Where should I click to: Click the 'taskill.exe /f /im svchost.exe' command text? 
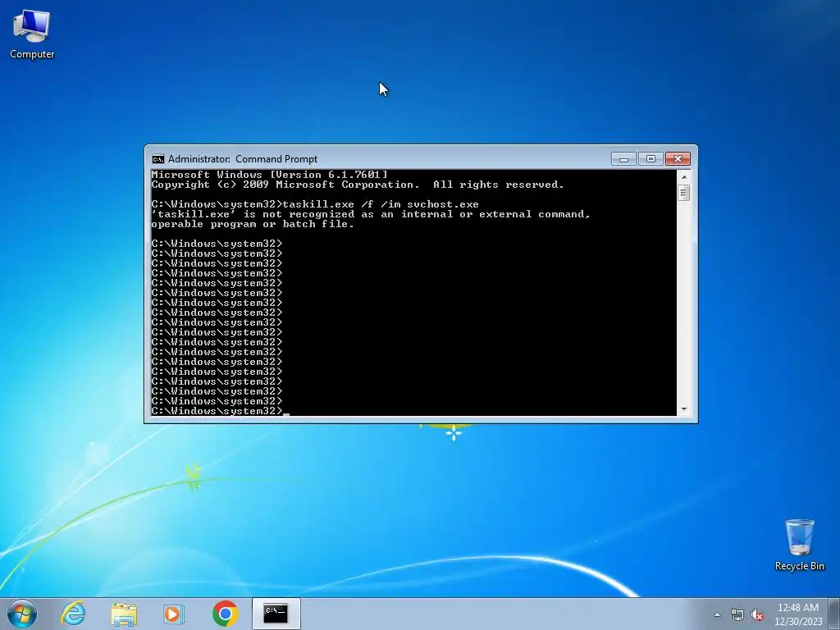381,204
